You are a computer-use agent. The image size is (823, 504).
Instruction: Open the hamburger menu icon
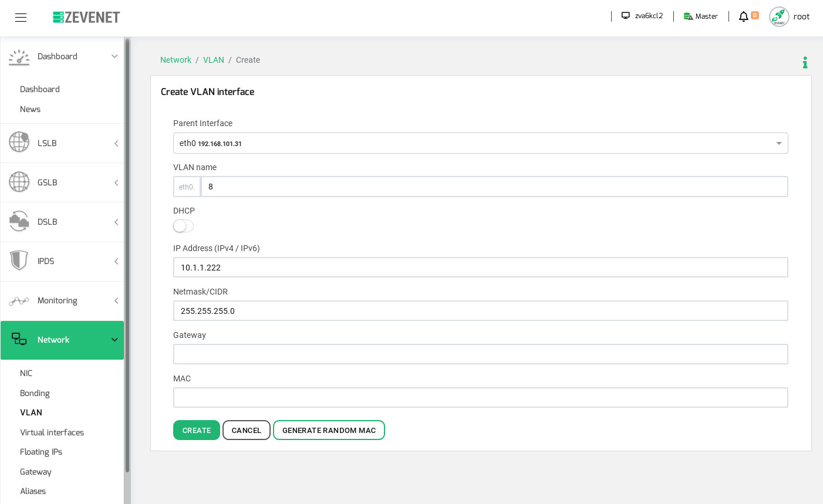pyautogui.click(x=21, y=18)
